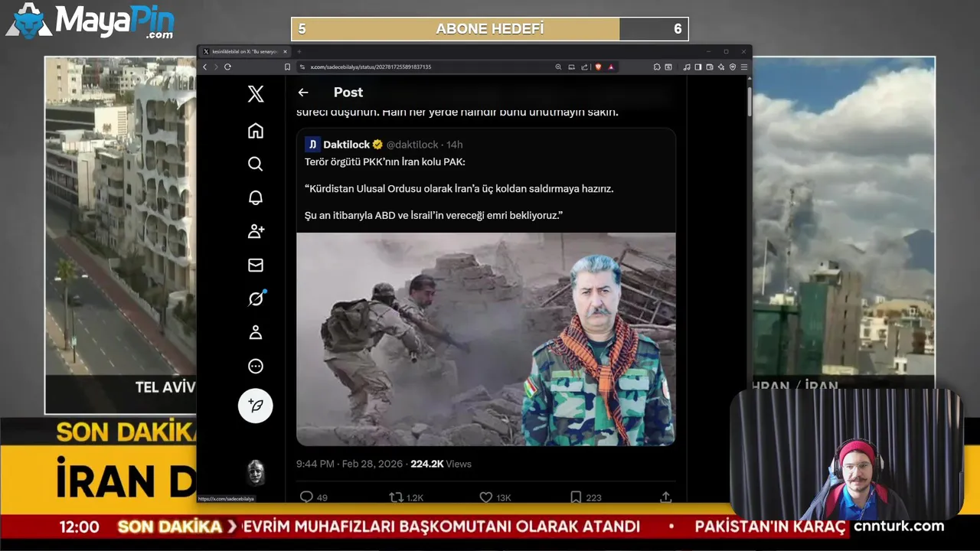Reply to the post (49)
Screen dimensions: 980x551
tap(314, 497)
